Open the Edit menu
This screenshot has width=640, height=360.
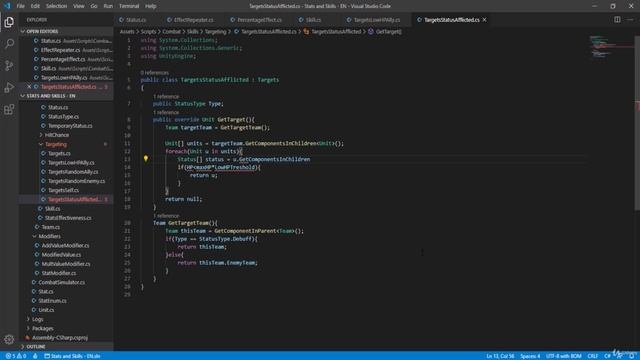pos(35,6)
